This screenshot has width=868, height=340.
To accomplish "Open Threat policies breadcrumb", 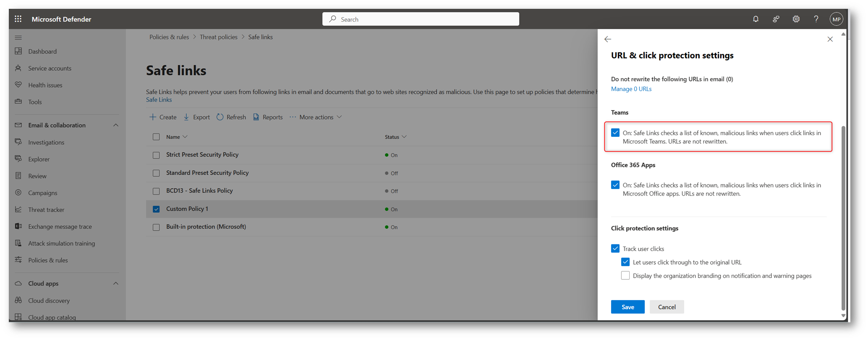I will point(219,37).
